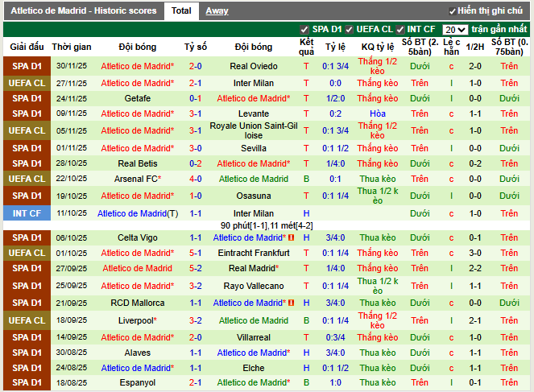Uncheck the INT CF league filter
This screenshot has height=392, width=534.
coord(400,30)
